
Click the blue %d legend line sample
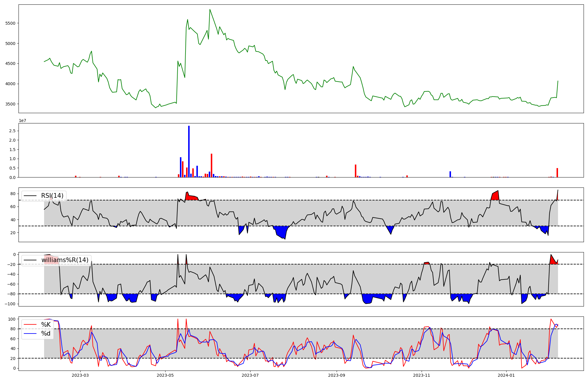(x=30, y=334)
